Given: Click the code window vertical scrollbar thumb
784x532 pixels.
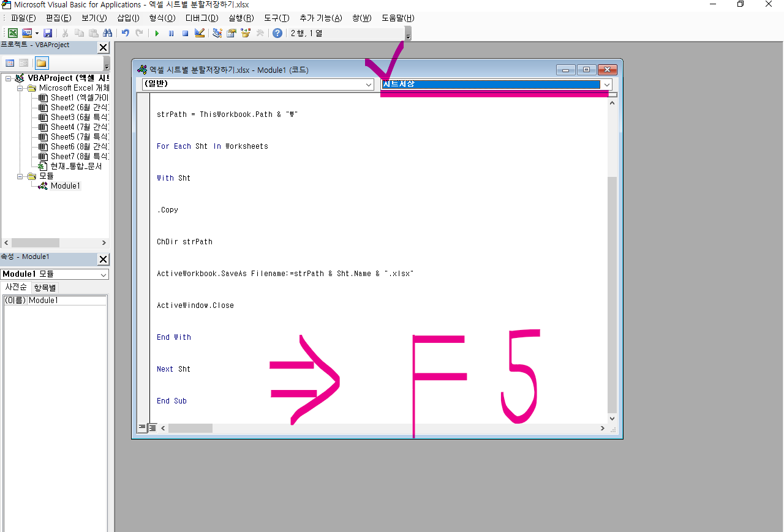Looking at the screenshot, I should [612, 294].
